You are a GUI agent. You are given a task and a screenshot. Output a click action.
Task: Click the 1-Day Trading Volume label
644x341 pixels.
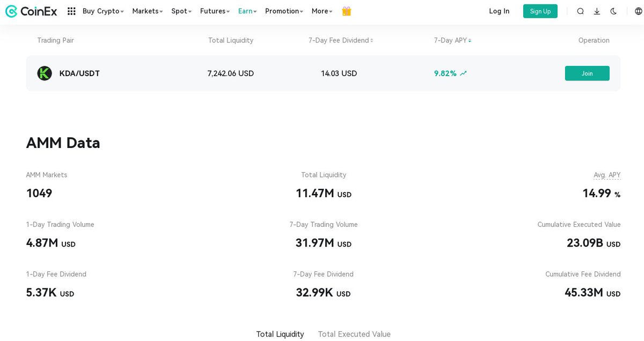pos(60,225)
